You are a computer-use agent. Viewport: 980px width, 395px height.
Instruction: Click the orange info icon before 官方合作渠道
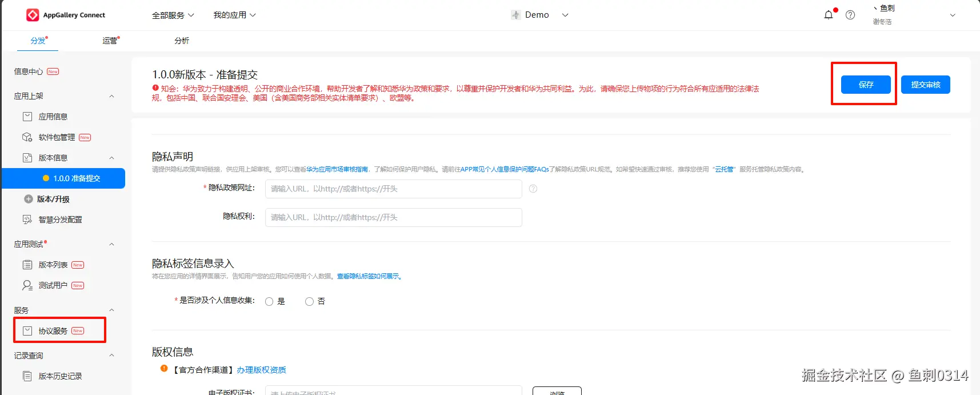[x=164, y=369]
